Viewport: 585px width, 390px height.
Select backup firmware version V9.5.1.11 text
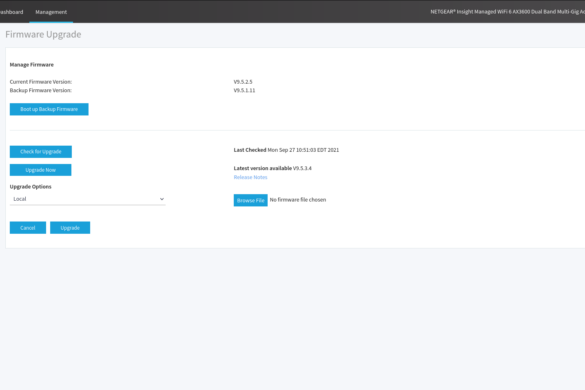click(244, 90)
